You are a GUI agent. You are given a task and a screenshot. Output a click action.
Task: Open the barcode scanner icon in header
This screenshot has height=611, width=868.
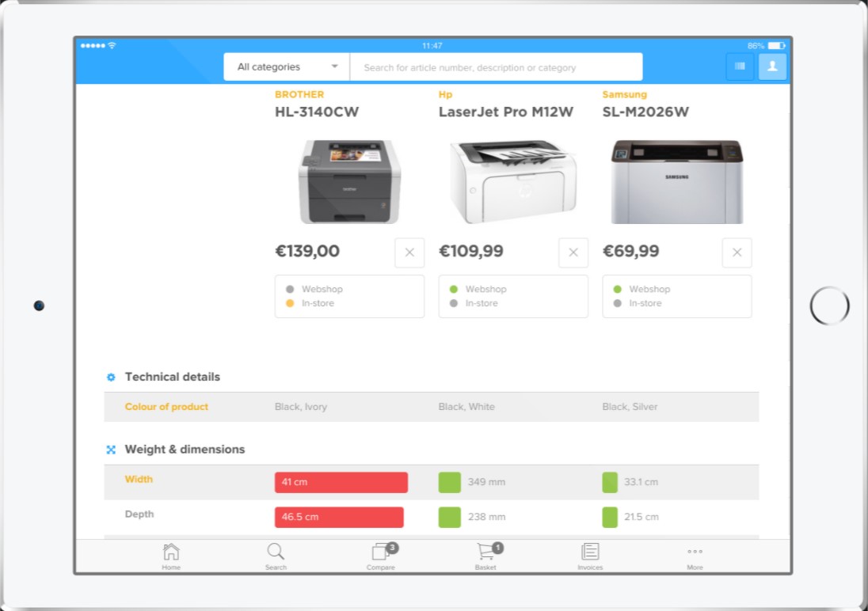(x=740, y=66)
